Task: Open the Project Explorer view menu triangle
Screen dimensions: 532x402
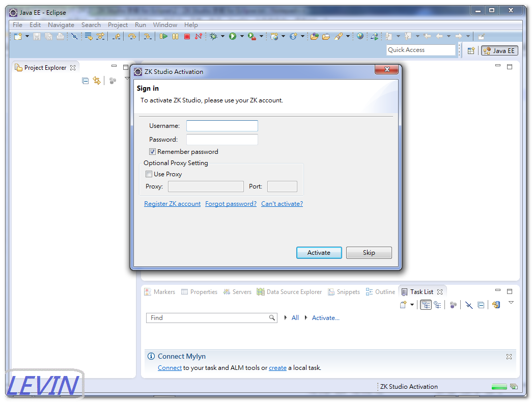Action: (x=127, y=78)
